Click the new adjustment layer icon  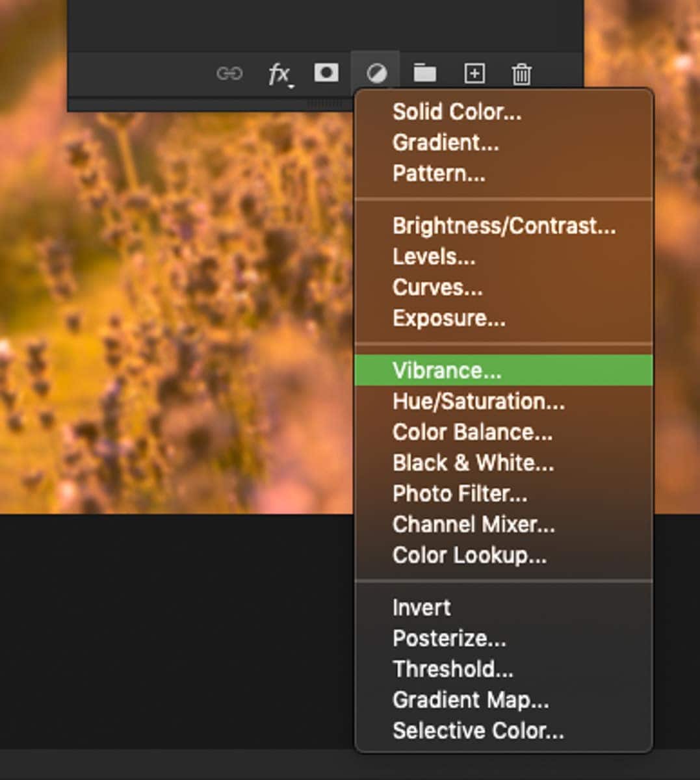pyautogui.click(x=376, y=73)
